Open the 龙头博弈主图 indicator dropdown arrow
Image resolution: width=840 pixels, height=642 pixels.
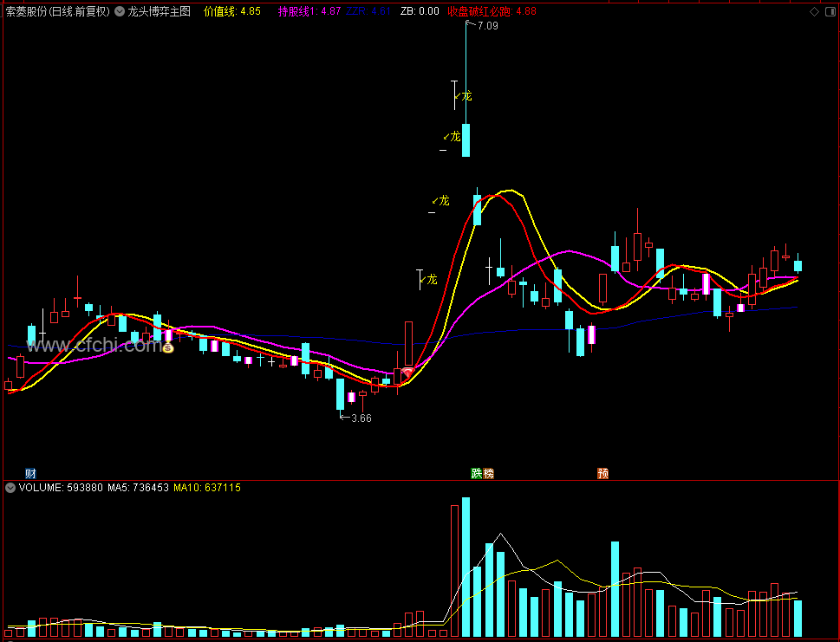pos(120,11)
